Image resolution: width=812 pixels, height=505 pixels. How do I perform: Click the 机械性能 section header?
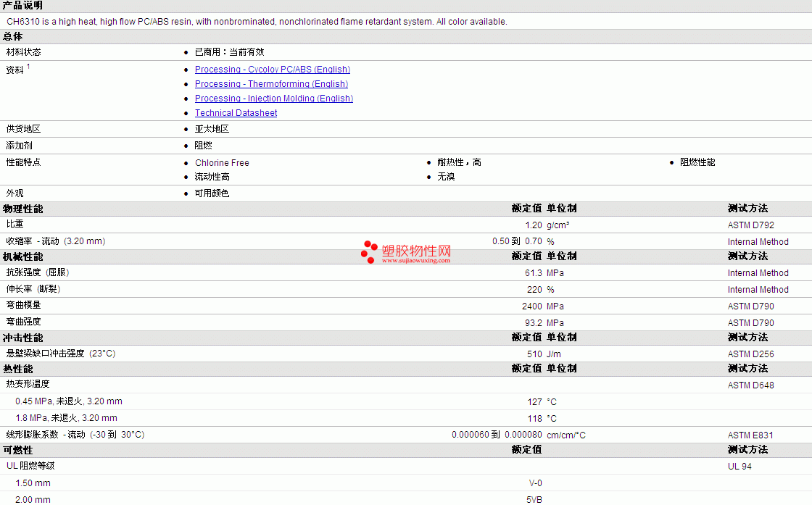point(22,257)
